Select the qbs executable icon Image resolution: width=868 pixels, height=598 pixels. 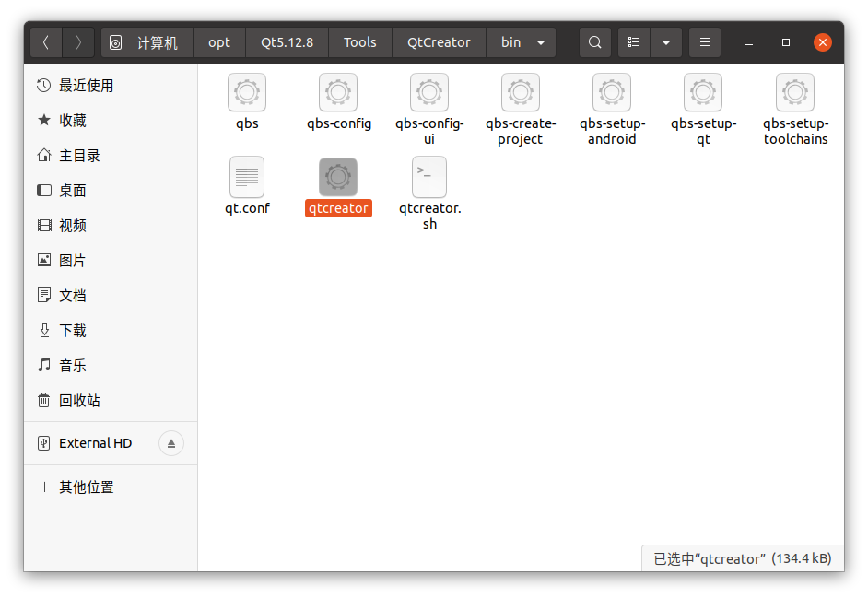coord(247,92)
